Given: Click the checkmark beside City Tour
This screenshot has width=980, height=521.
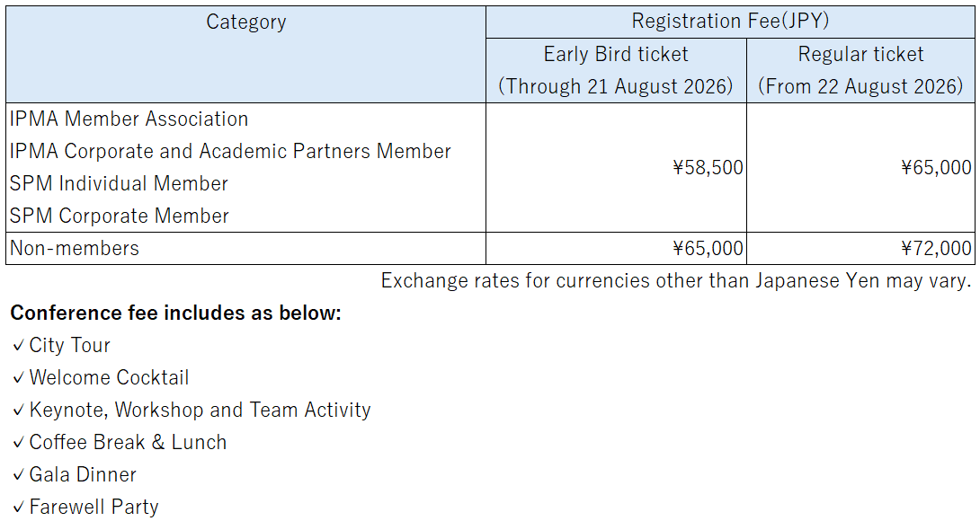Looking at the screenshot, I should (18, 346).
